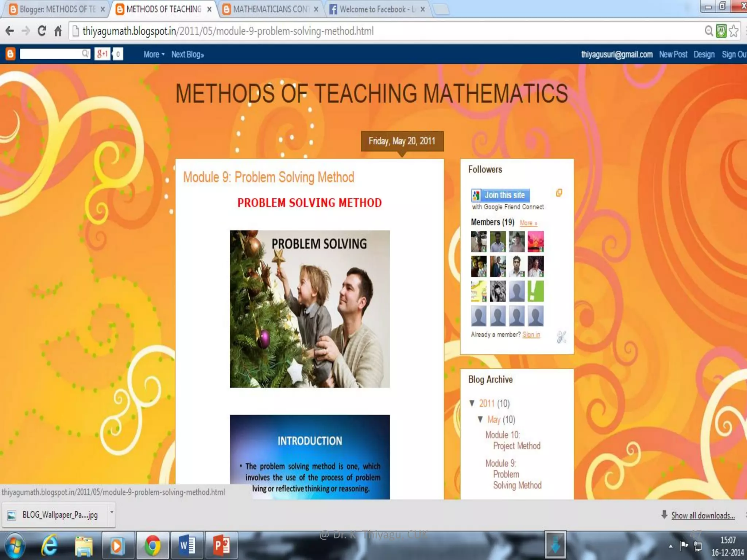Screen dimensions: 747x560
Task: Collapse the May archive month triangle
Action: (480, 419)
